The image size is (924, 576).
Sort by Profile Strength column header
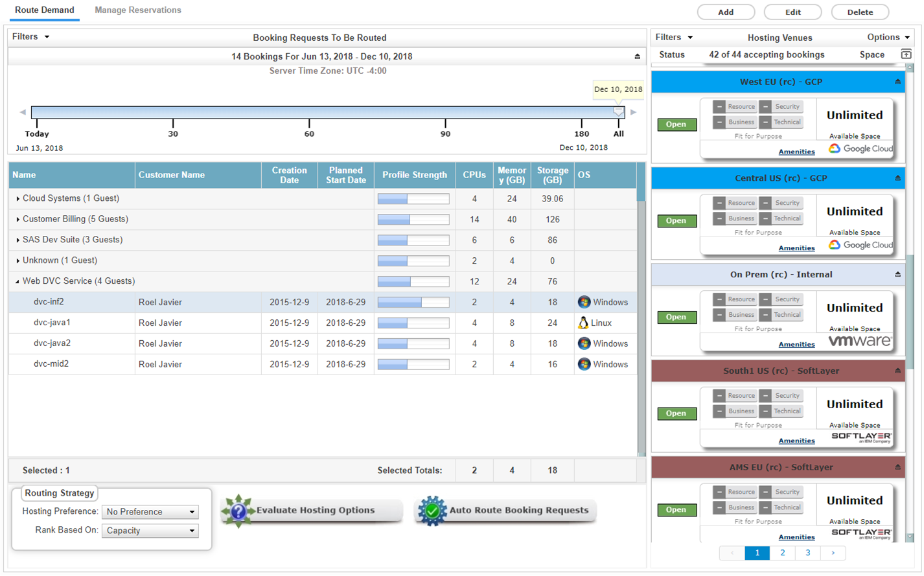coord(415,175)
